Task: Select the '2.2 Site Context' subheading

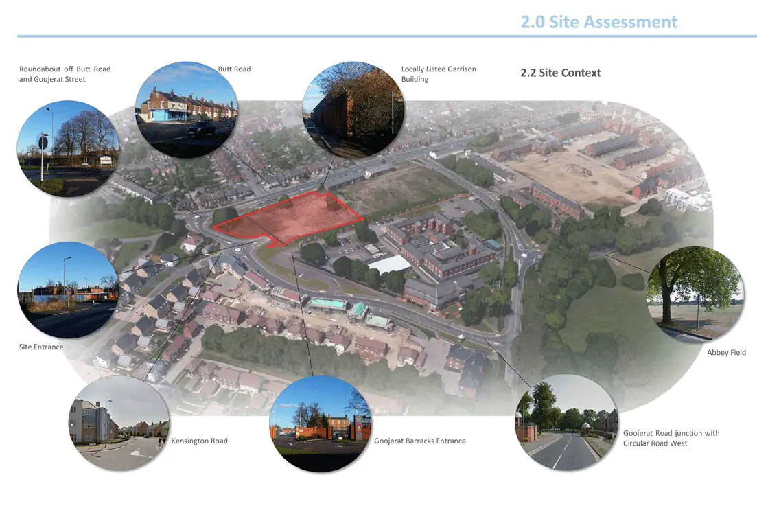Action: click(561, 73)
